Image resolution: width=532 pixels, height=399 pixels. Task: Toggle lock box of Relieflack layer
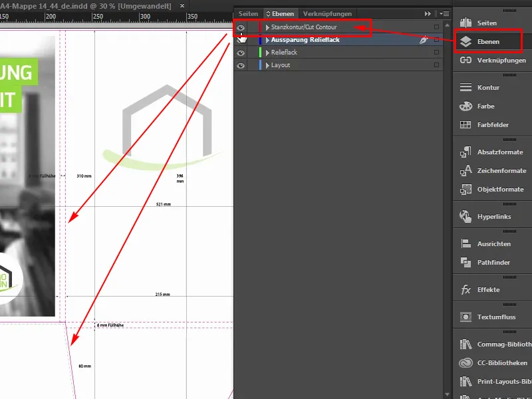pos(252,53)
